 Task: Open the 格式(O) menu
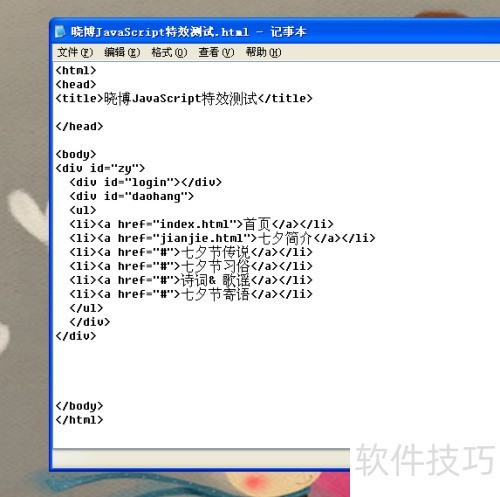pyautogui.click(x=169, y=52)
